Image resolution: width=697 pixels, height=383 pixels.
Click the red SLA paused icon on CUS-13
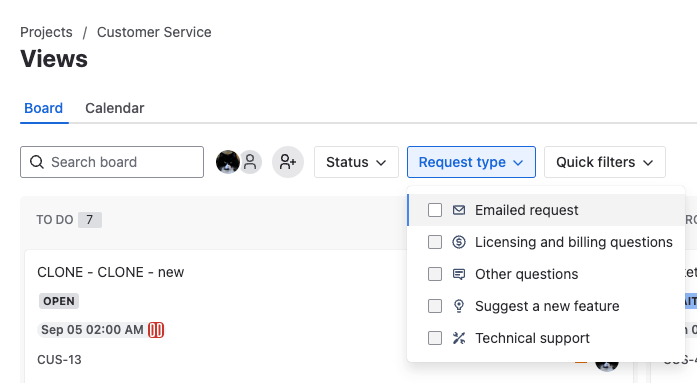[x=156, y=330]
